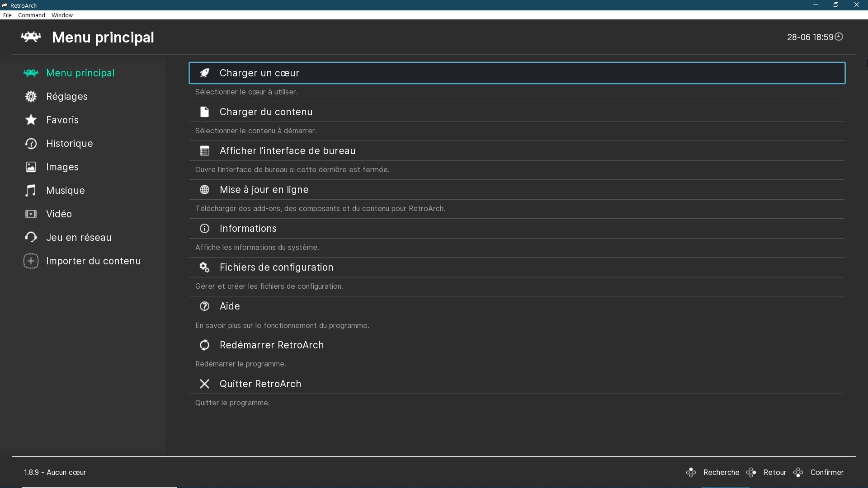Screen dimensions: 868x488
Task: Click Retour in the bottom bar
Action: (775, 472)
